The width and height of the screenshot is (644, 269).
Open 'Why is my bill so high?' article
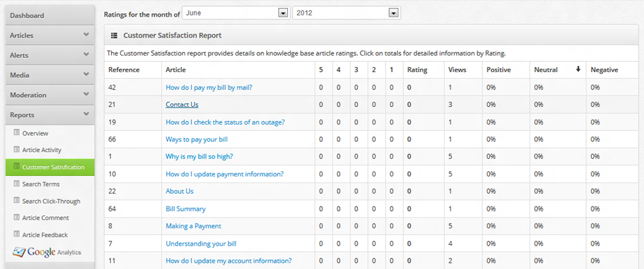[x=199, y=157]
